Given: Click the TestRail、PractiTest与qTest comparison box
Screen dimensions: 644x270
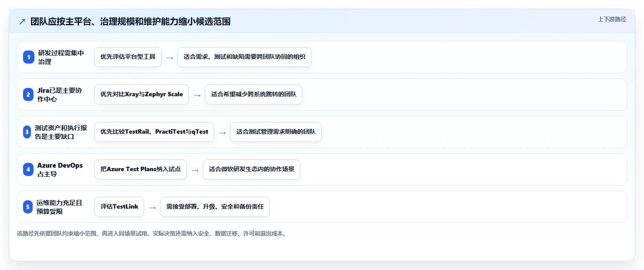Looking at the screenshot, I should (x=154, y=132).
